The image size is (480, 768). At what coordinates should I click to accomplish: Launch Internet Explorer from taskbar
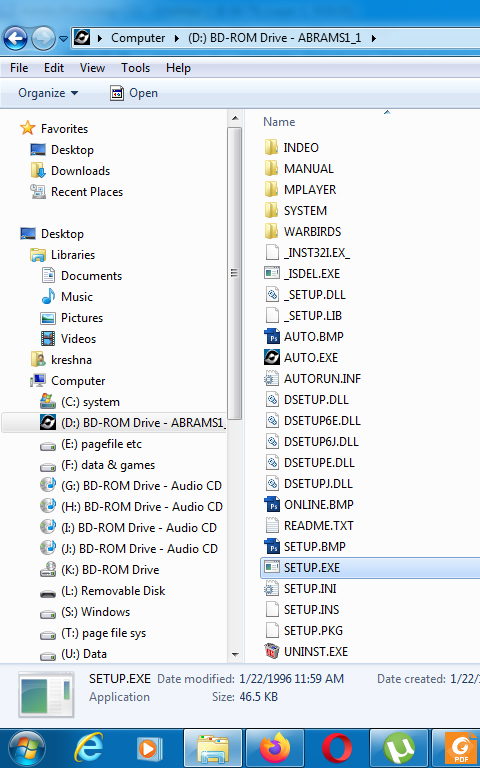89,748
